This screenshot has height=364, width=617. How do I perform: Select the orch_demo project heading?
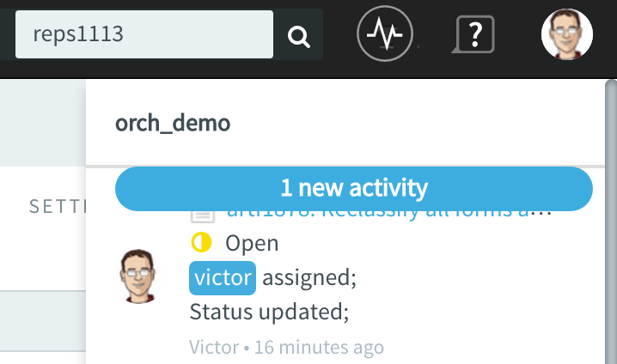(173, 123)
